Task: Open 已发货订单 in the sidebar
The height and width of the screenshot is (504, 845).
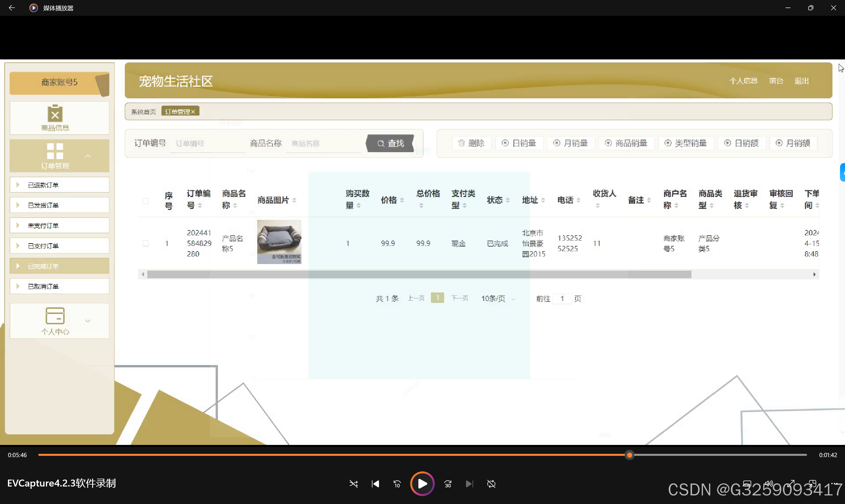Action: (x=59, y=205)
